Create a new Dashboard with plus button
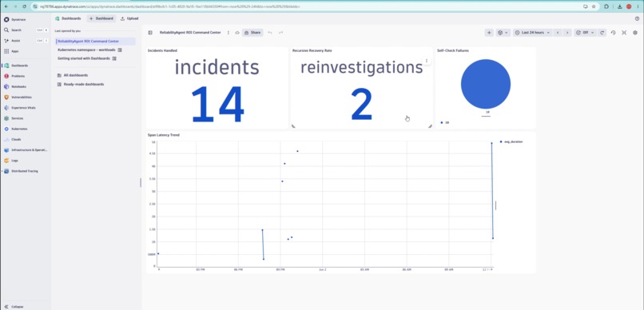Image resolution: width=644 pixels, height=310 pixels. 101,18
